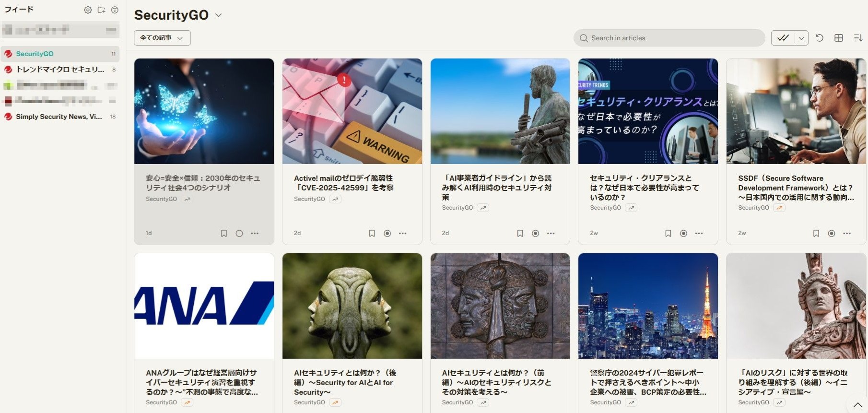Select Simply Security News feed
The image size is (868, 413).
[59, 117]
